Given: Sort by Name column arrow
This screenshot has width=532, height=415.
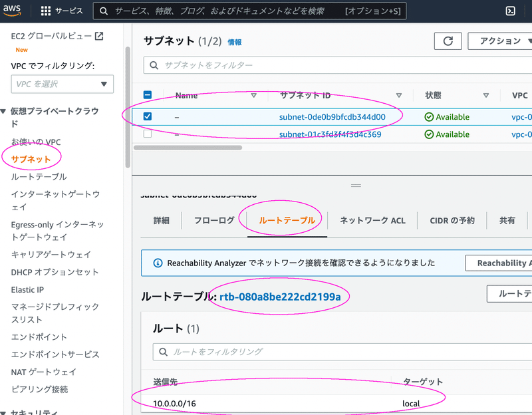Looking at the screenshot, I should (253, 95).
